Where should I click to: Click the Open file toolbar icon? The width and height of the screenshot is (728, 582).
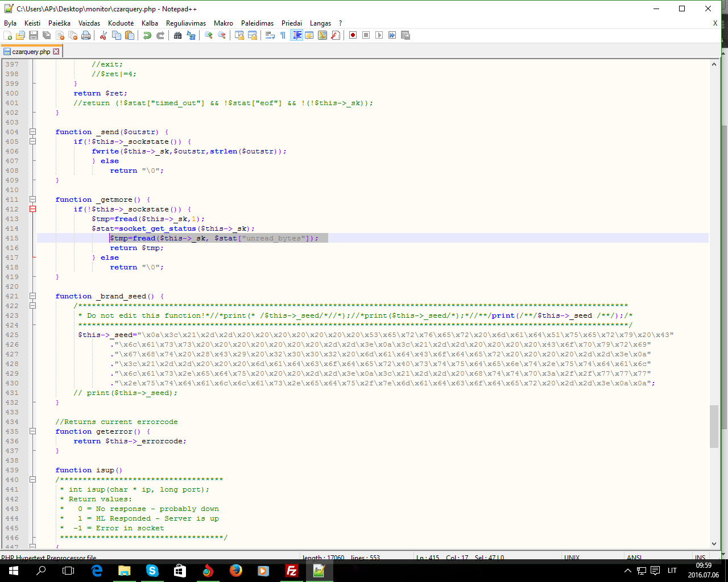click(x=20, y=35)
